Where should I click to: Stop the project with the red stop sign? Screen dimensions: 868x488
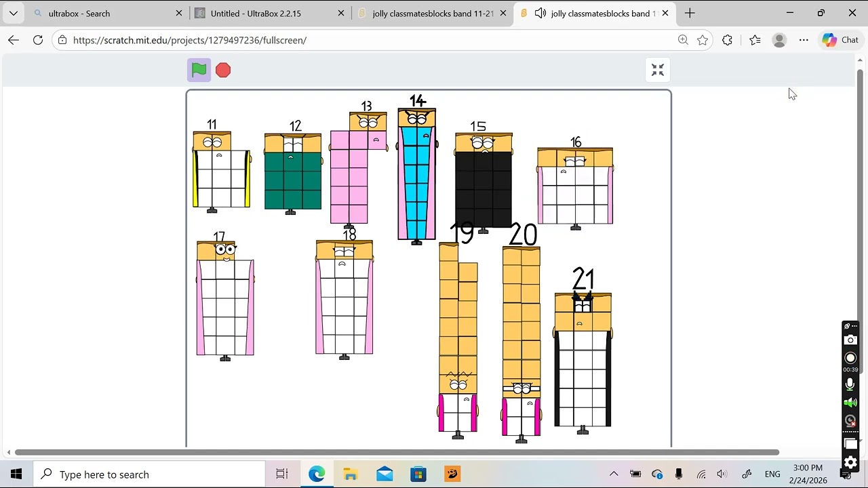coord(223,70)
